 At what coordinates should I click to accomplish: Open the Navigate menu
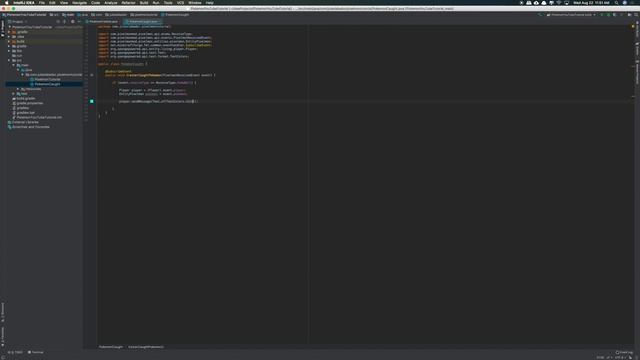tap(80, 2)
